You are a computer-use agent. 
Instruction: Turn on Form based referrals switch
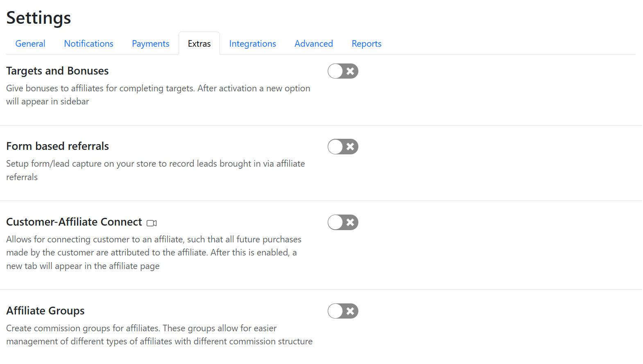pos(343,147)
